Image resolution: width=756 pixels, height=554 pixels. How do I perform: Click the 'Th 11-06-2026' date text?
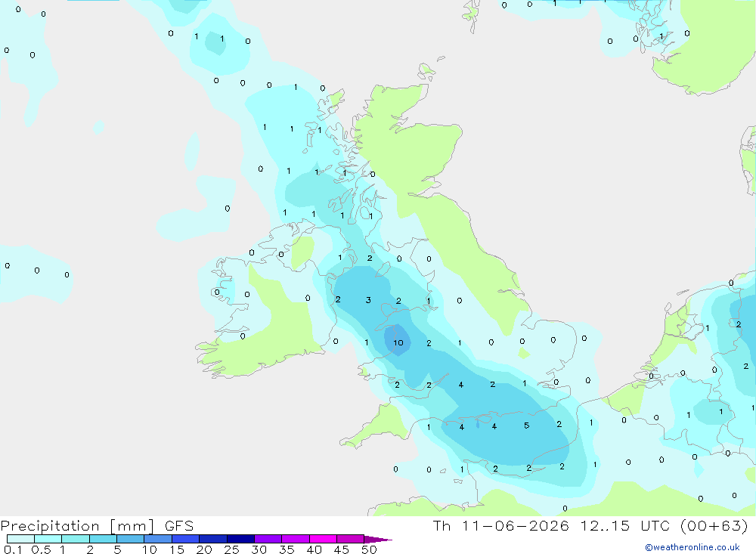[x=500, y=525]
